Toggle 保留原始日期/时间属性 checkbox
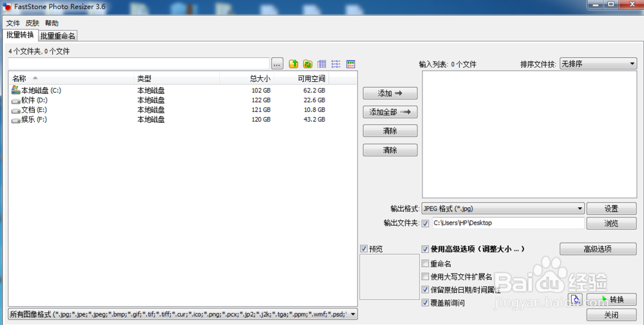The height and width of the screenshot is (325, 644). [x=426, y=290]
